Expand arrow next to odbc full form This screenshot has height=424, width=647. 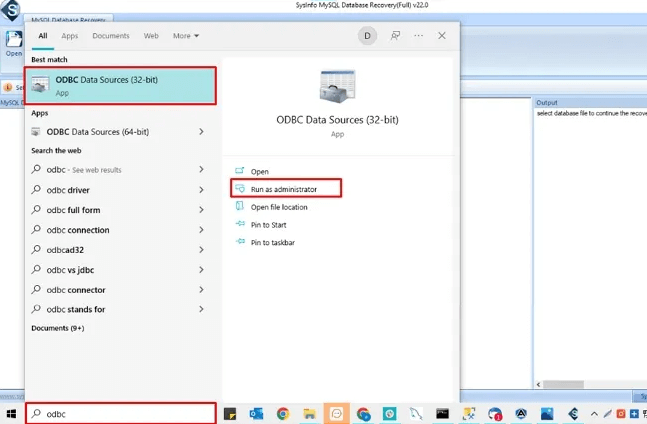click(x=201, y=210)
